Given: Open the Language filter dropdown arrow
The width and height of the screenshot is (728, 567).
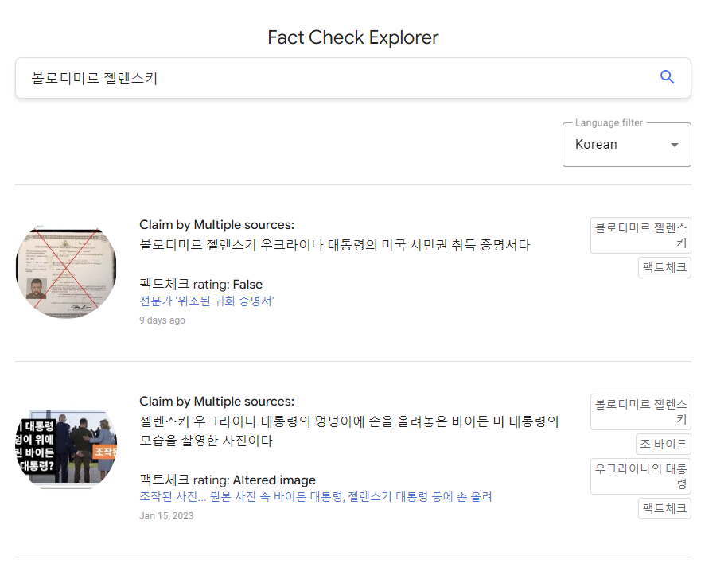Looking at the screenshot, I should click(674, 145).
